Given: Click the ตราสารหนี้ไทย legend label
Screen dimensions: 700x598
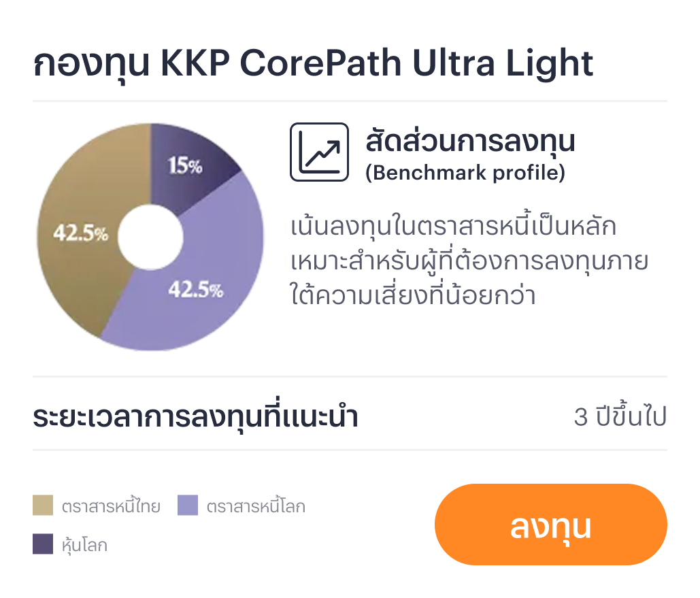Looking at the screenshot, I should [x=111, y=507].
